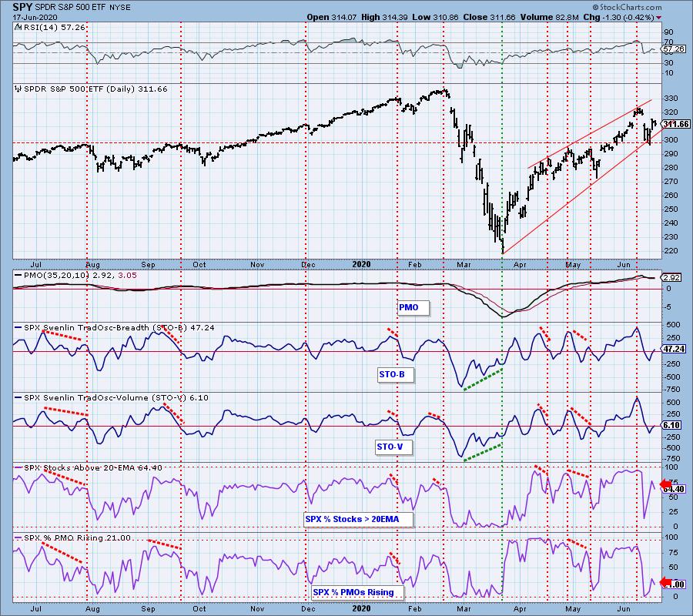Click the SPDR S&P 500 ETF (Daily) label
693x616 pixels.
pyautogui.click(x=91, y=89)
